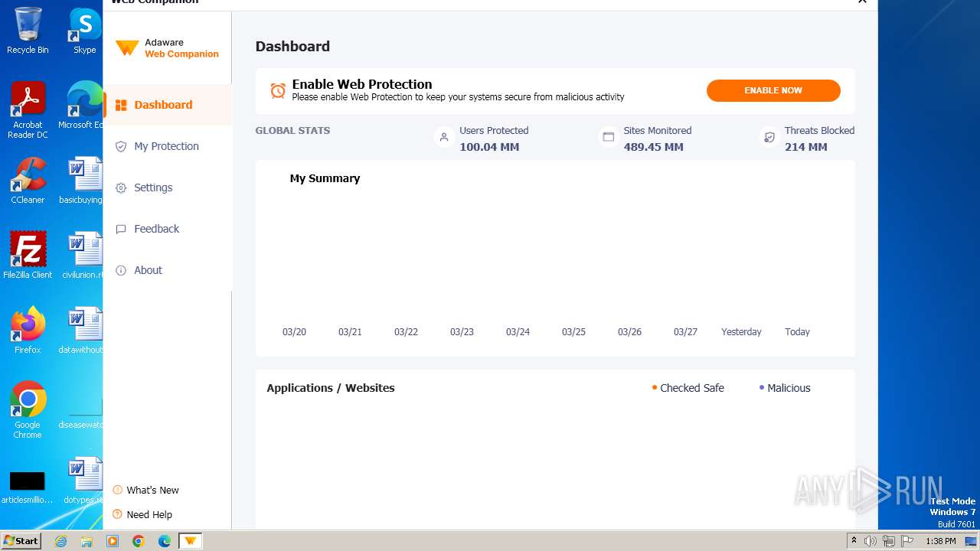
Task: Click the Users Protected person icon
Action: point(444,137)
